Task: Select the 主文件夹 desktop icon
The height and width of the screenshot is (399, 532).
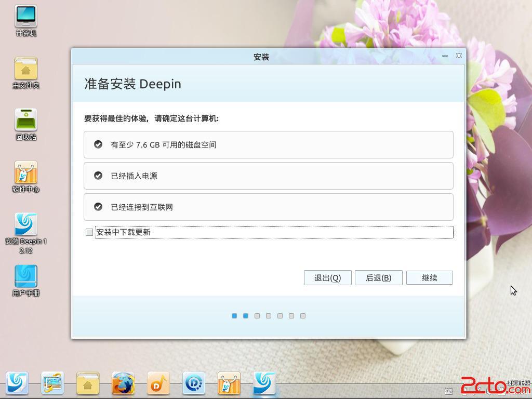Action: (26, 73)
